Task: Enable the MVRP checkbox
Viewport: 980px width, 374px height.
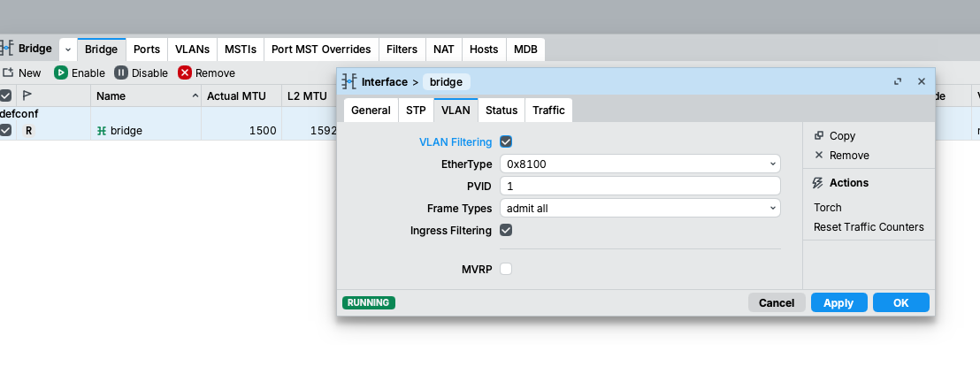Action: click(x=506, y=269)
